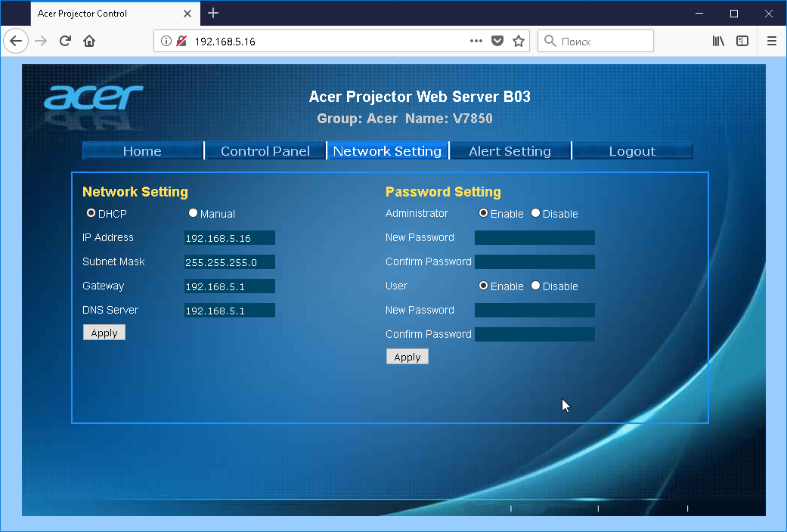This screenshot has width=787, height=532.
Task: Click the yellow 'Password Setting' heading
Action: click(x=443, y=192)
